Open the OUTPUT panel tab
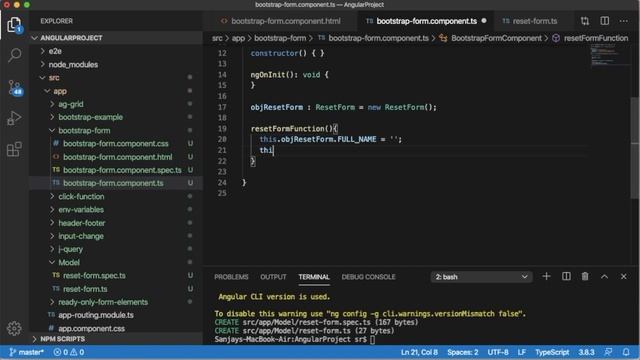The width and height of the screenshot is (640, 360). [x=273, y=277]
